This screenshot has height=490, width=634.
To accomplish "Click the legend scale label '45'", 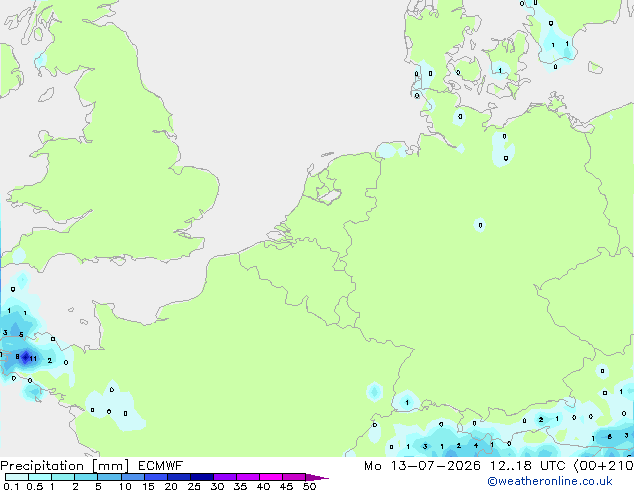I will click(x=286, y=486).
